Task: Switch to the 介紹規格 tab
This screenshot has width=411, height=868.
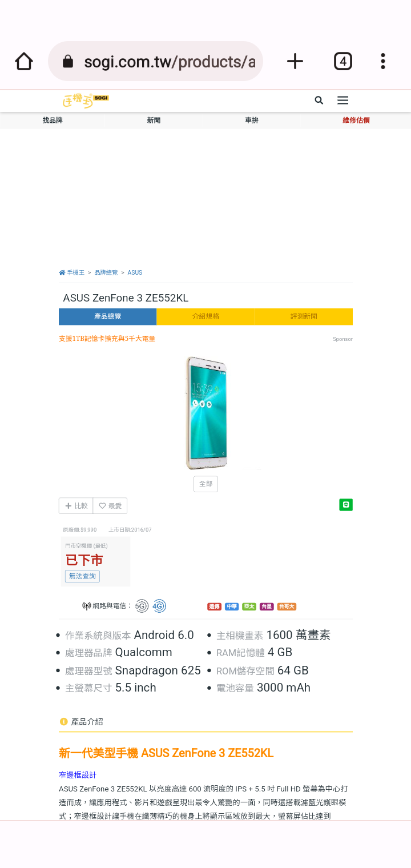Action: pyautogui.click(x=205, y=316)
